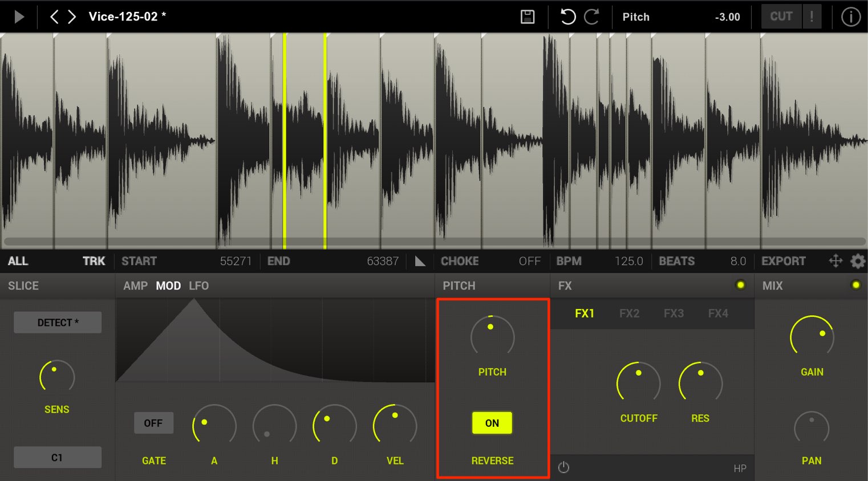
Task: Click the BPM value 125.0
Action: pos(628,261)
